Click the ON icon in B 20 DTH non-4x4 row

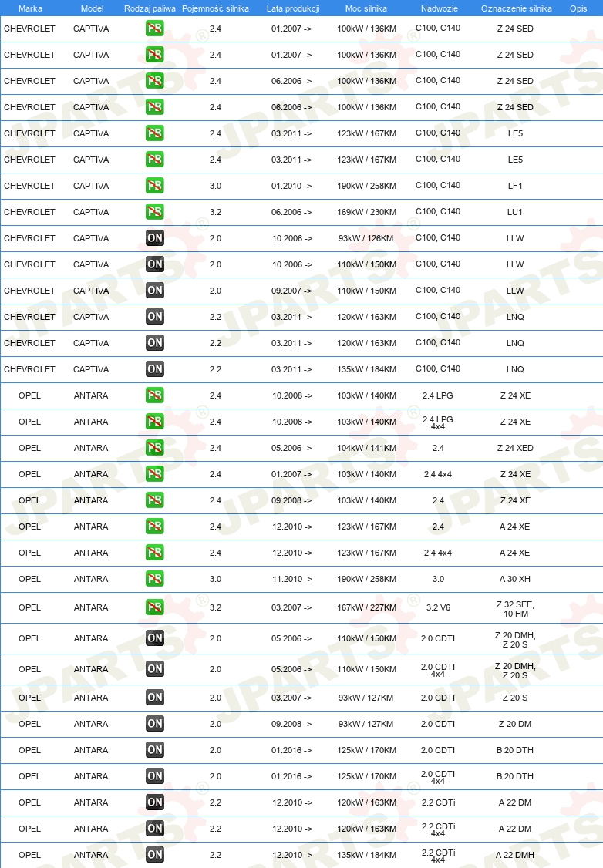point(154,749)
